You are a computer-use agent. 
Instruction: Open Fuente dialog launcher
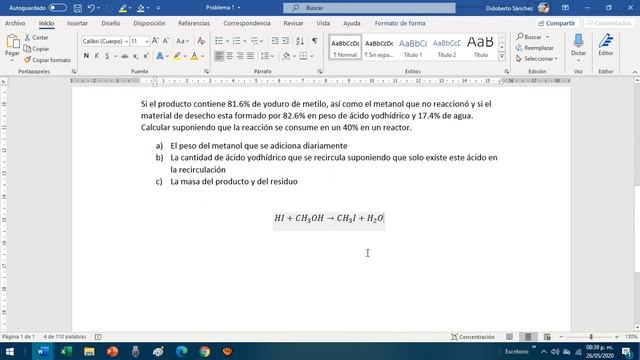206,71
